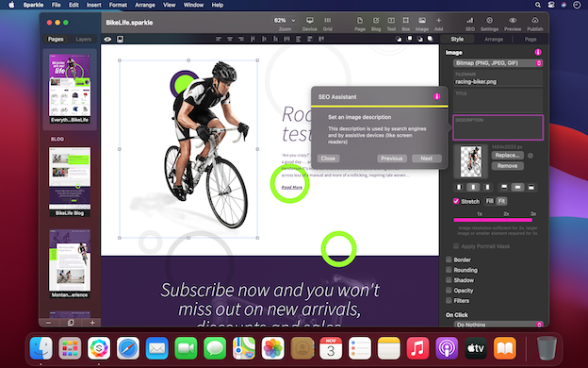Add page with plus button in Pages sidebar
588x368 pixels.
pos(92,323)
